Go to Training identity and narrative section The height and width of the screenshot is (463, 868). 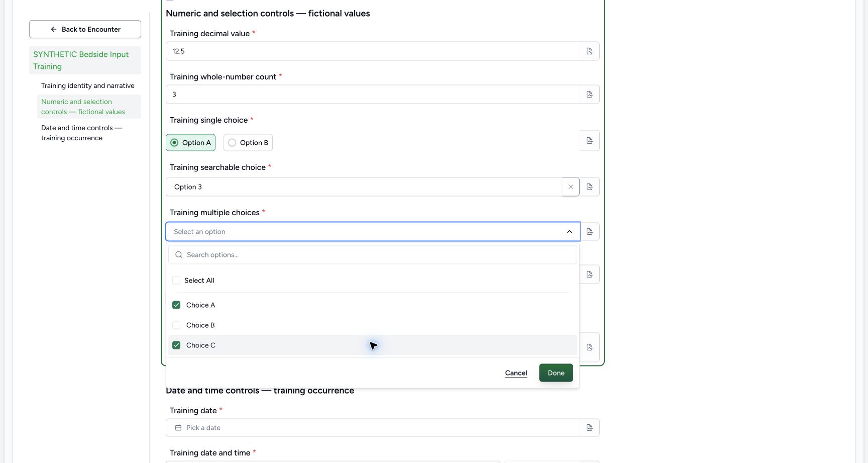[88, 86]
